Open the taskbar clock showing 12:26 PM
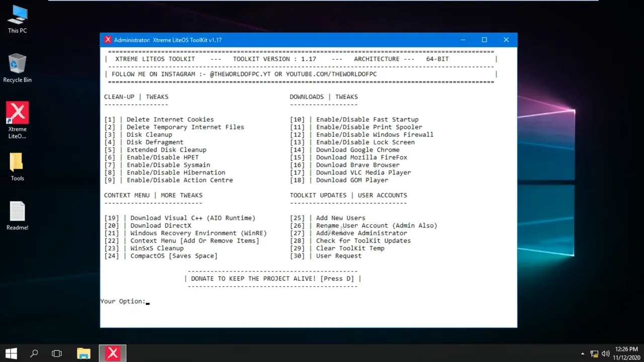This screenshot has height=362, width=644. tap(625, 353)
